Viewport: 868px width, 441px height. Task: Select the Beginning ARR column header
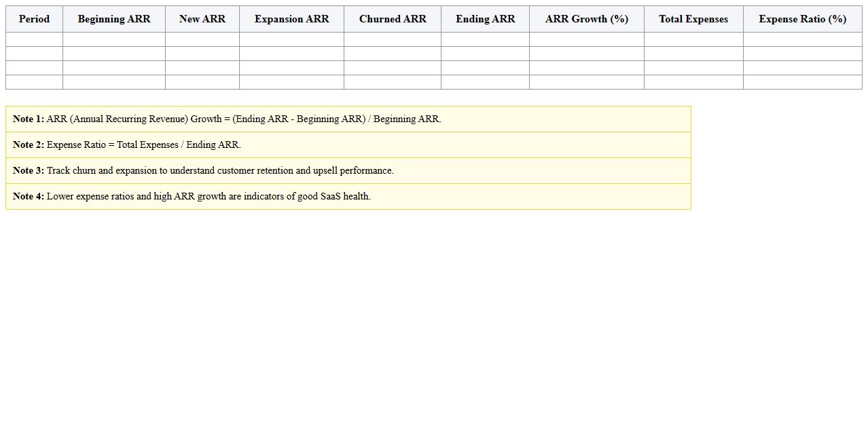pos(114,19)
